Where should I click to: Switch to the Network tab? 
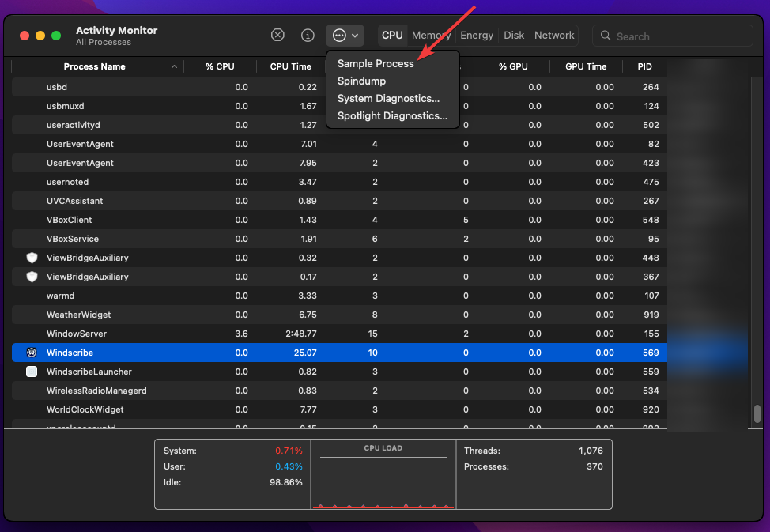click(x=554, y=35)
